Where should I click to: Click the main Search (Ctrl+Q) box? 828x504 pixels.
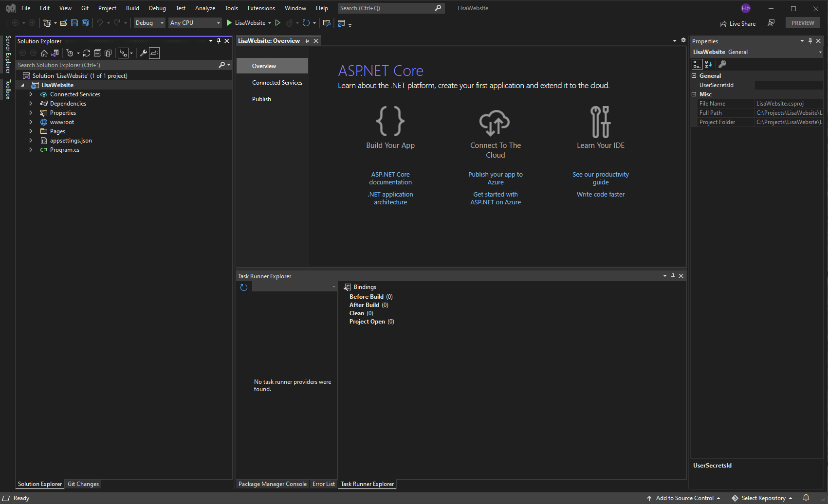tap(391, 8)
